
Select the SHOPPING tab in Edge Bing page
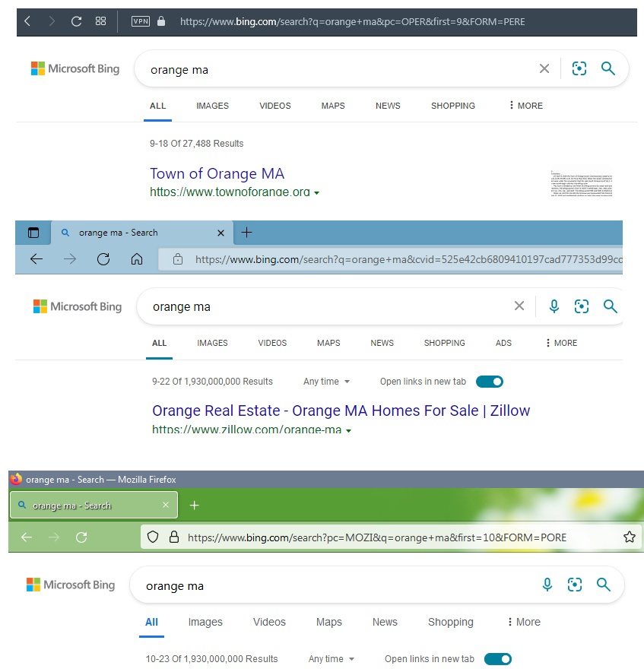coord(445,343)
